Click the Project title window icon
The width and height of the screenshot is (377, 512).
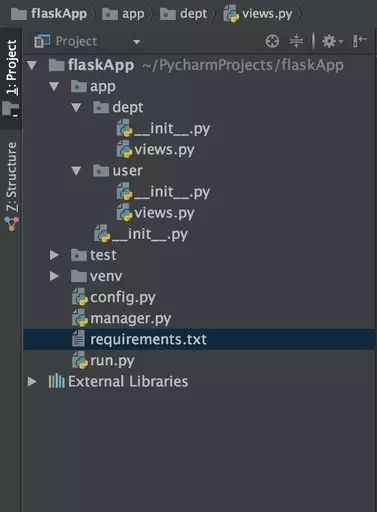coord(42,41)
